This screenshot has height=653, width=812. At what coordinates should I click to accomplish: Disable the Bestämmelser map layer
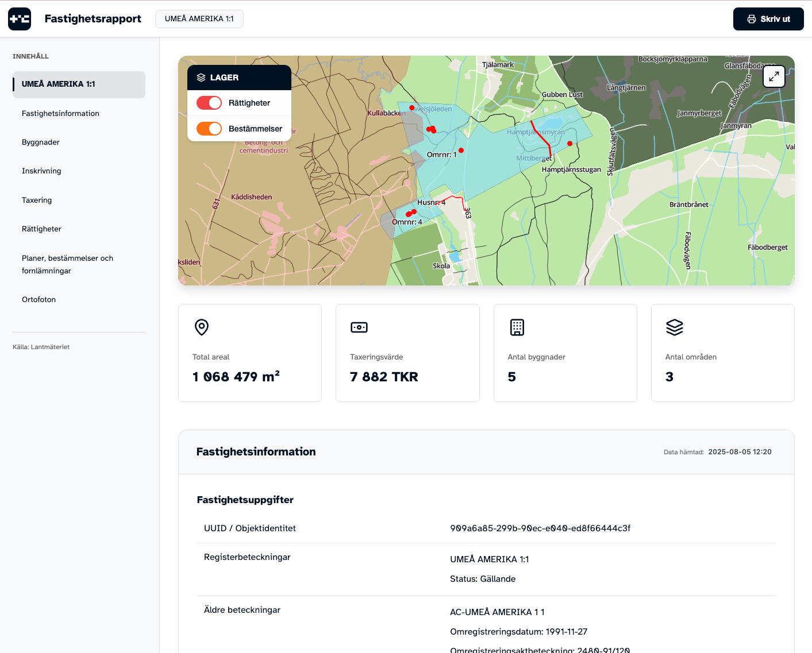tap(209, 129)
